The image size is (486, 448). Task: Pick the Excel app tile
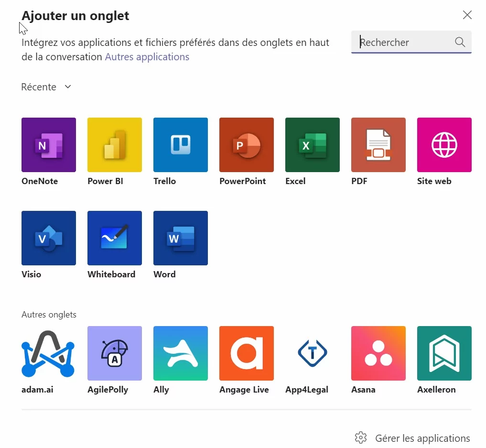[x=313, y=145]
